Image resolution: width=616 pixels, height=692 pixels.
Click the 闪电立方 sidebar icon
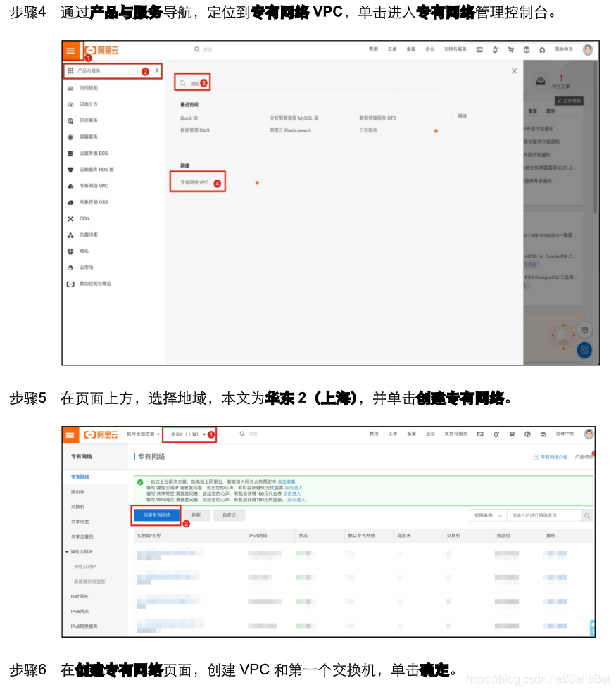tap(70, 105)
